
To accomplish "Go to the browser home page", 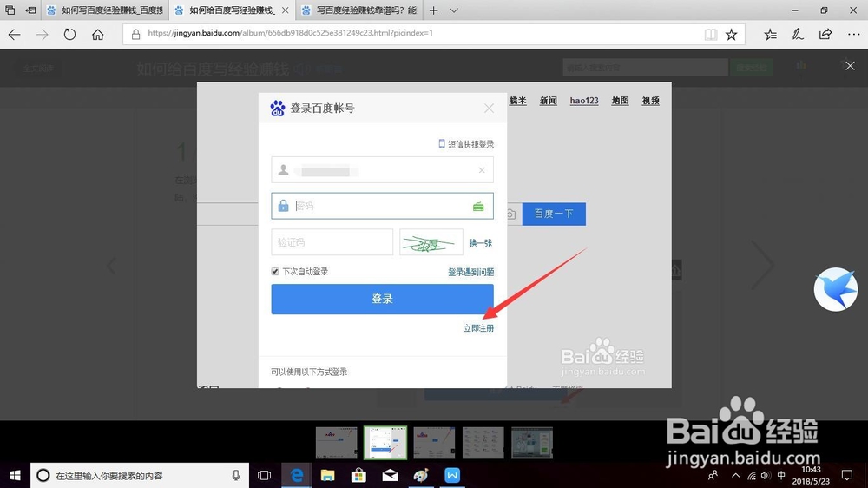I will [98, 35].
